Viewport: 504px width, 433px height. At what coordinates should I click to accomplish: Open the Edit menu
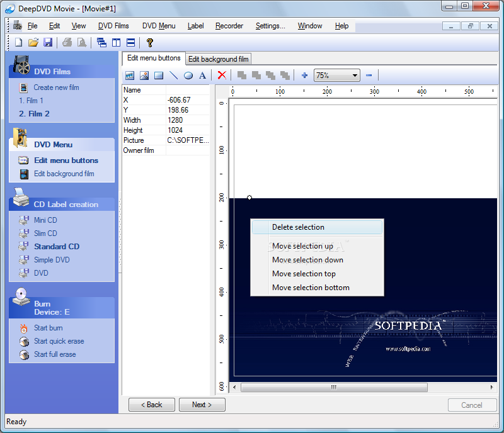54,26
